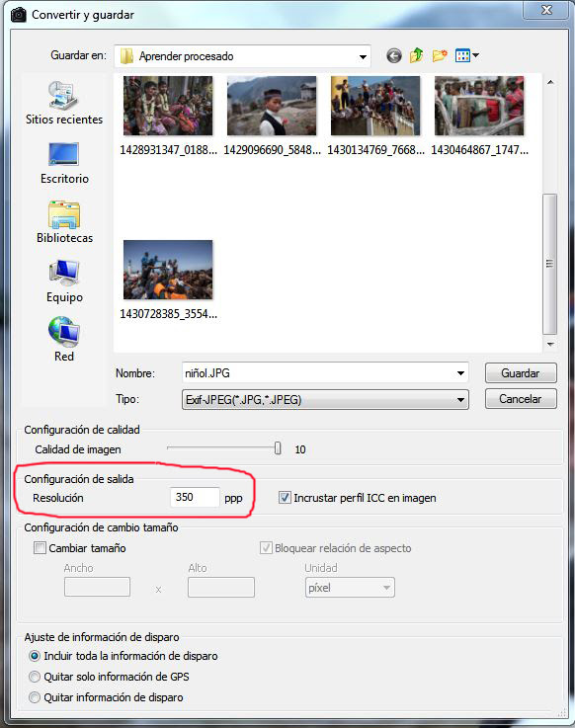
Task: Create a new folder
Action: pyautogui.click(x=440, y=55)
